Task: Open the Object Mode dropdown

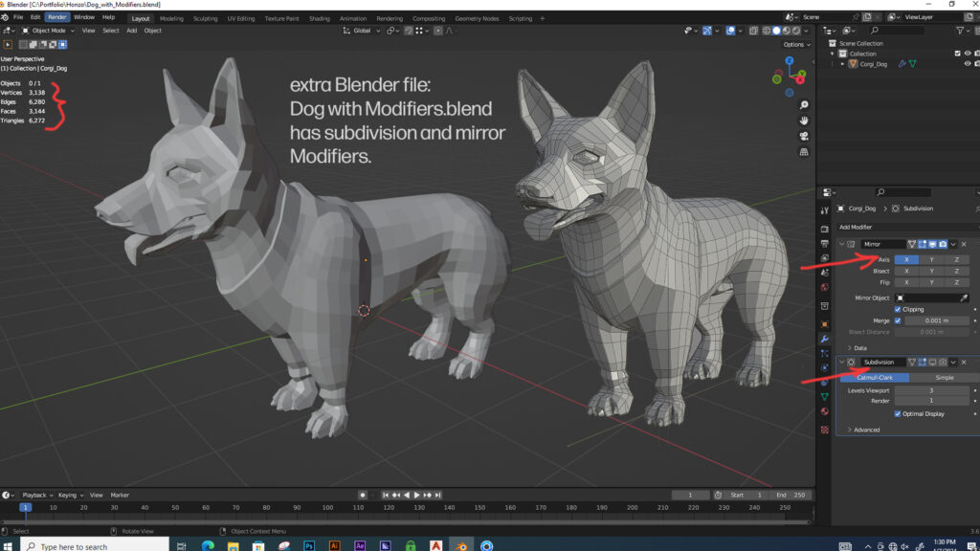Action: pyautogui.click(x=48, y=31)
